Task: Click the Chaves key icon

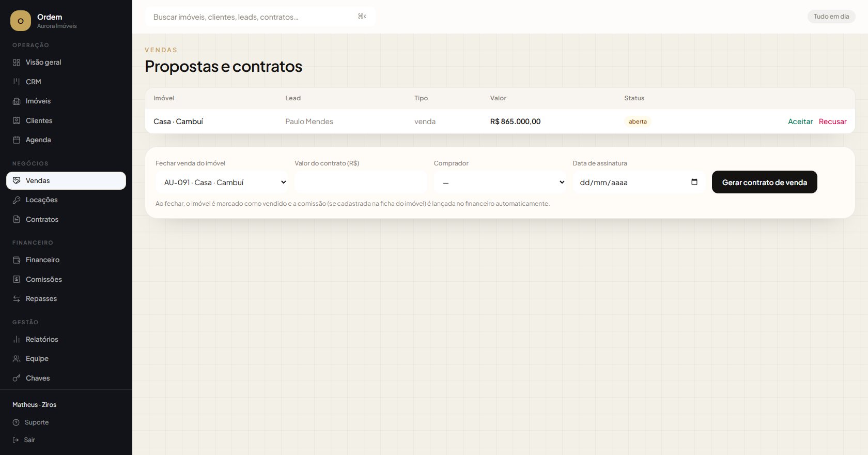Action: [17, 378]
